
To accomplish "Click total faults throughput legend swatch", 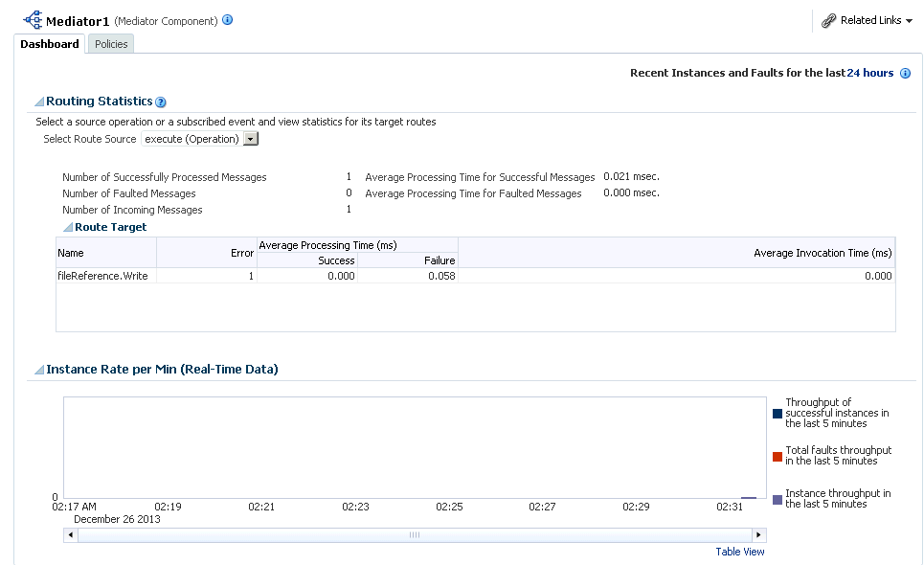I will pos(777,456).
